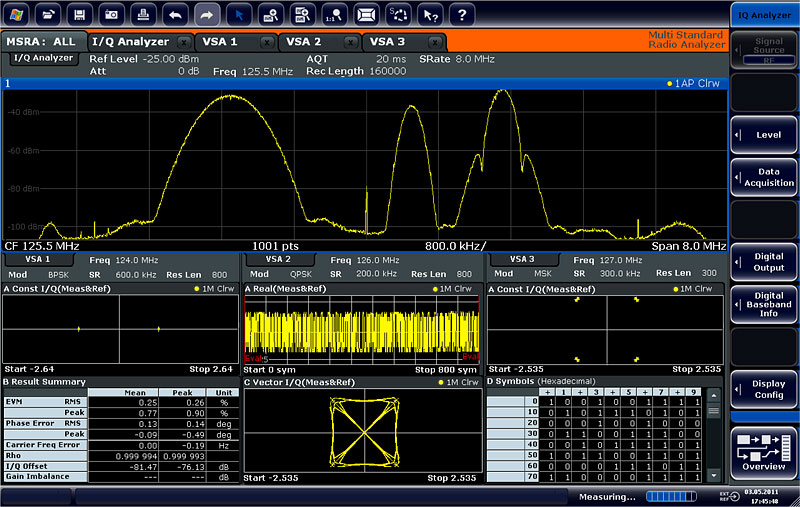The height and width of the screenshot is (507, 800).
Task: Open the Level softkey menu
Action: (765, 135)
